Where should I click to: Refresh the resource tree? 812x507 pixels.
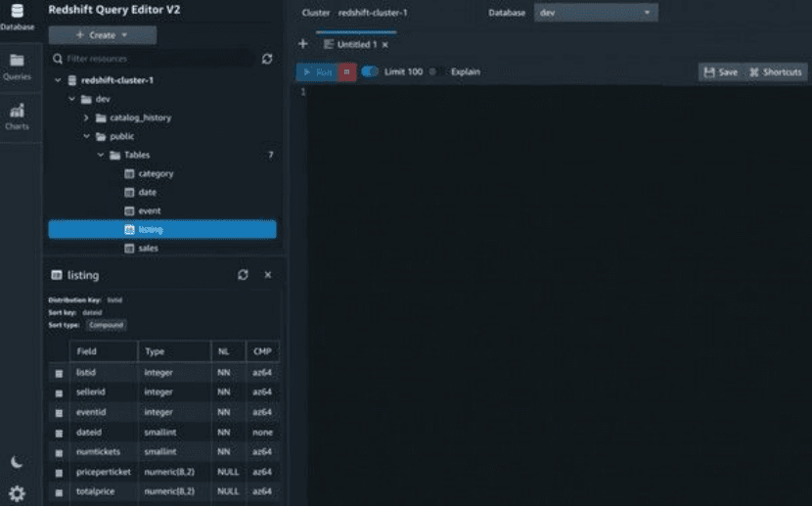click(267, 59)
